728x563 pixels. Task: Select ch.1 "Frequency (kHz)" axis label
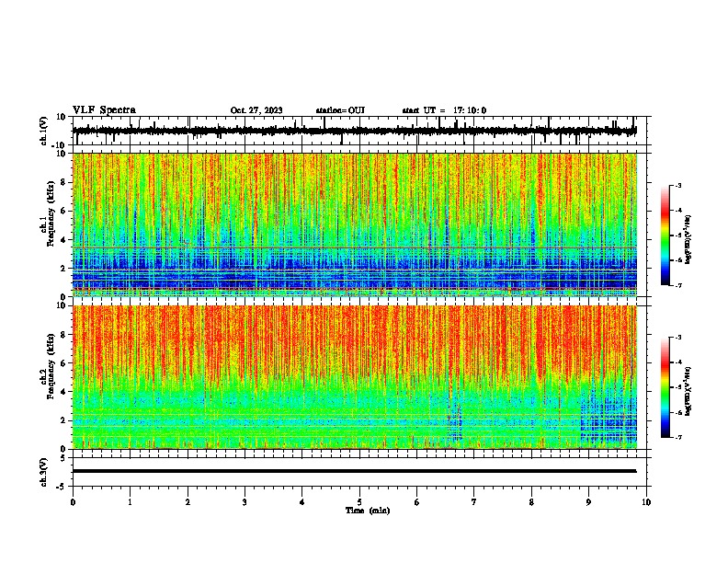[50, 214]
